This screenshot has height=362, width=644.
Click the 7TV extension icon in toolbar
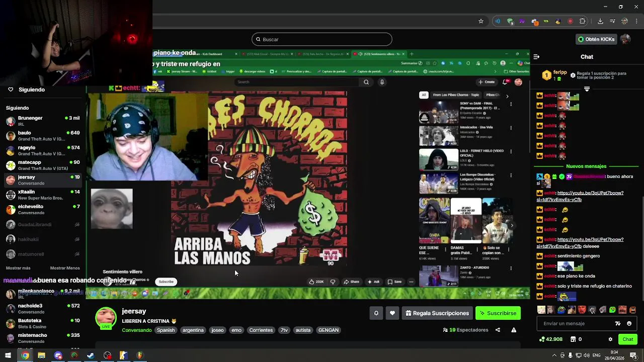pyautogui.click(x=522, y=21)
